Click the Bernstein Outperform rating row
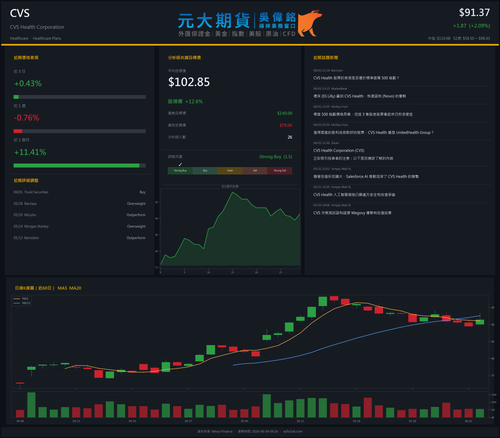 [80, 238]
